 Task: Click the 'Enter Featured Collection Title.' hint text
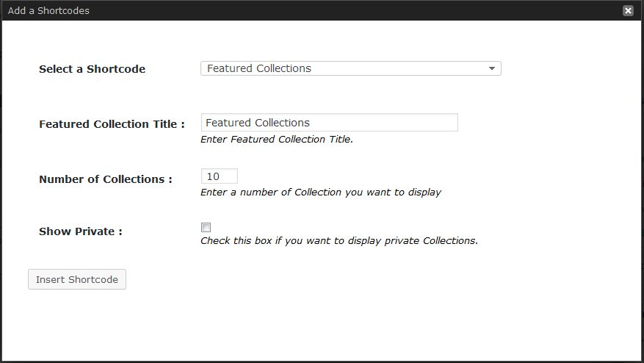point(277,139)
